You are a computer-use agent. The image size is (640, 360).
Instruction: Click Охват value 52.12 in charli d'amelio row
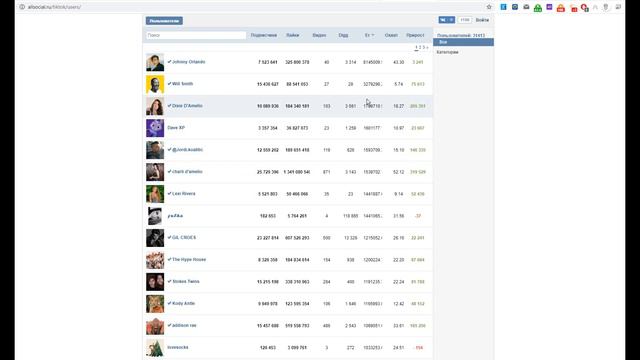click(x=398, y=172)
